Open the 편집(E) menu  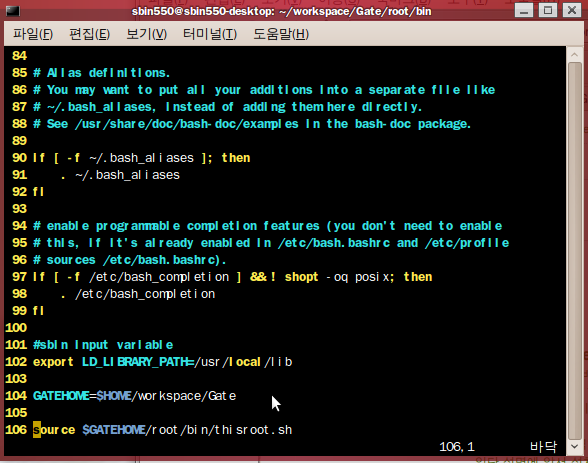[90, 34]
